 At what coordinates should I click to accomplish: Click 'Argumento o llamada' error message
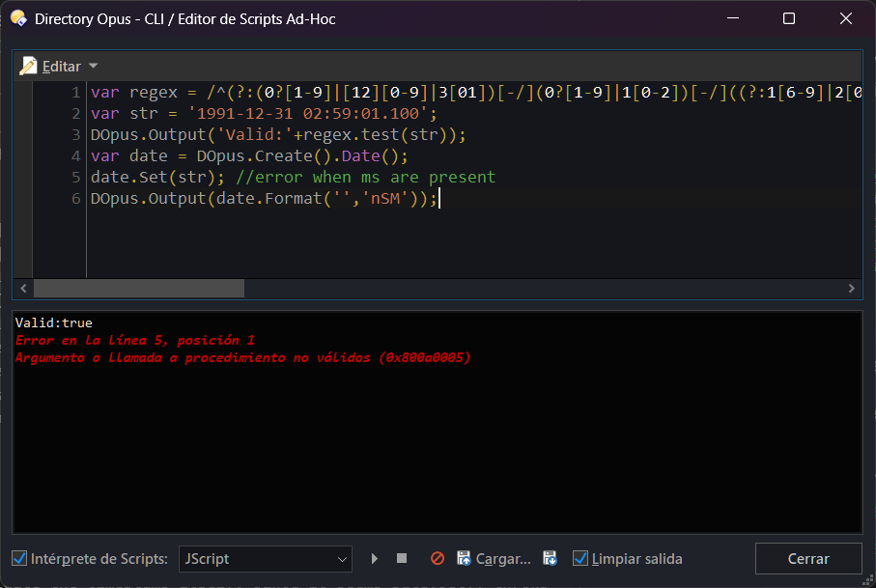pos(242,357)
